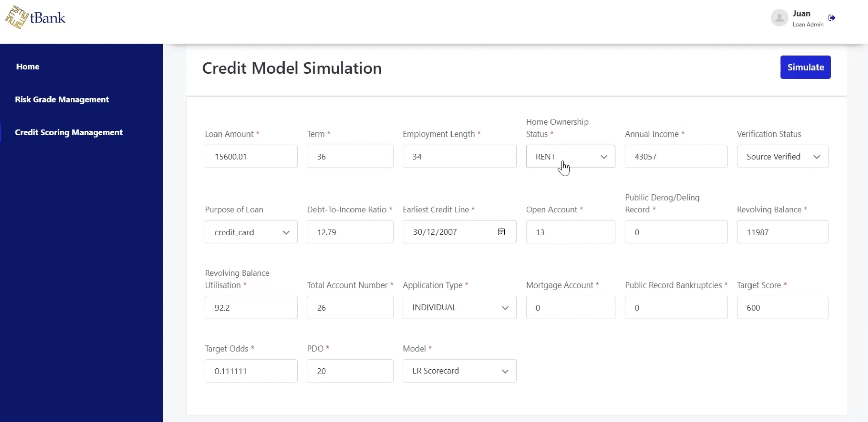The height and width of the screenshot is (422, 868).
Task: Select the LR Scorecard model option
Action: (459, 370)
